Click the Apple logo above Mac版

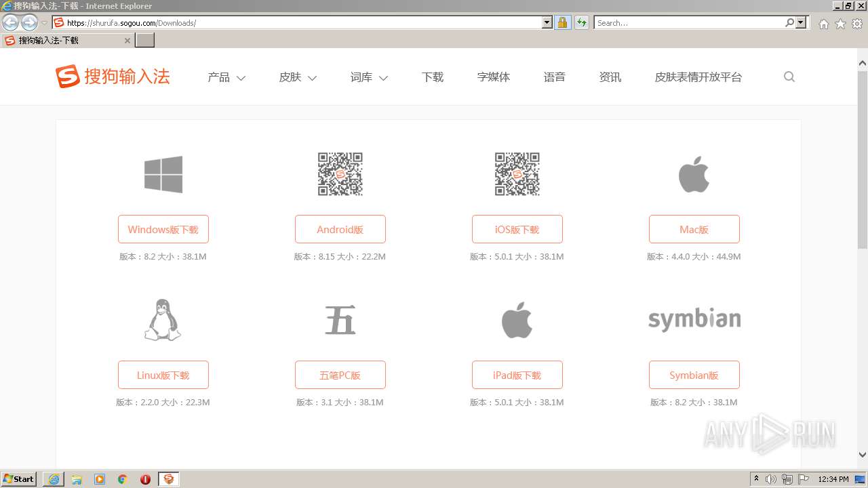[694, 174]
